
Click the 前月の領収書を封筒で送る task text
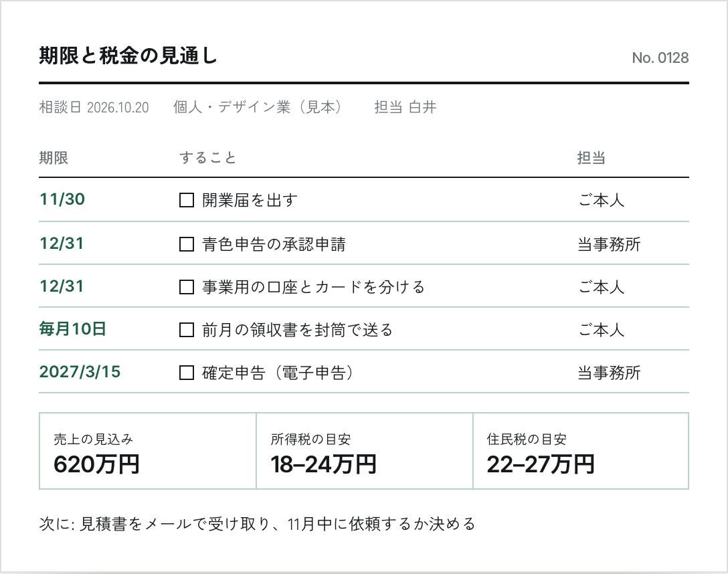click(x=298, y=330)
